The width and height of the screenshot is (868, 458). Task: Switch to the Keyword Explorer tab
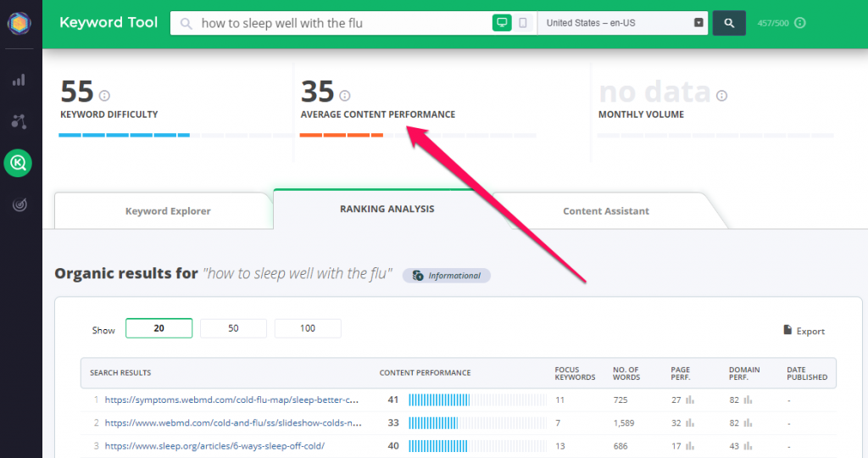168,211
